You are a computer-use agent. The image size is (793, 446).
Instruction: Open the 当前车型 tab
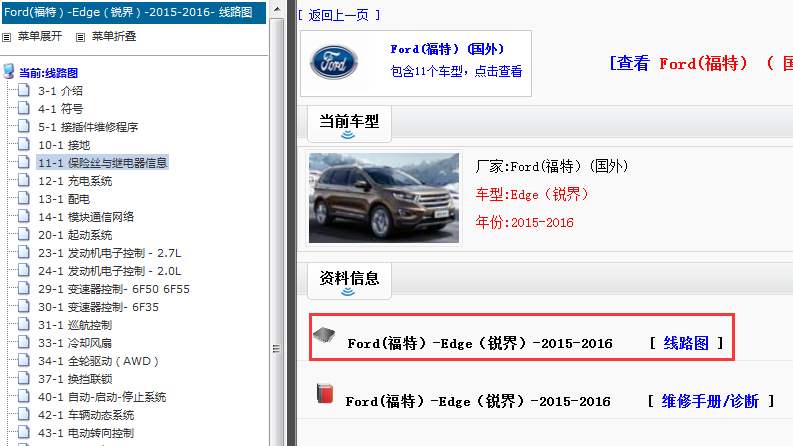pos(349,124)
